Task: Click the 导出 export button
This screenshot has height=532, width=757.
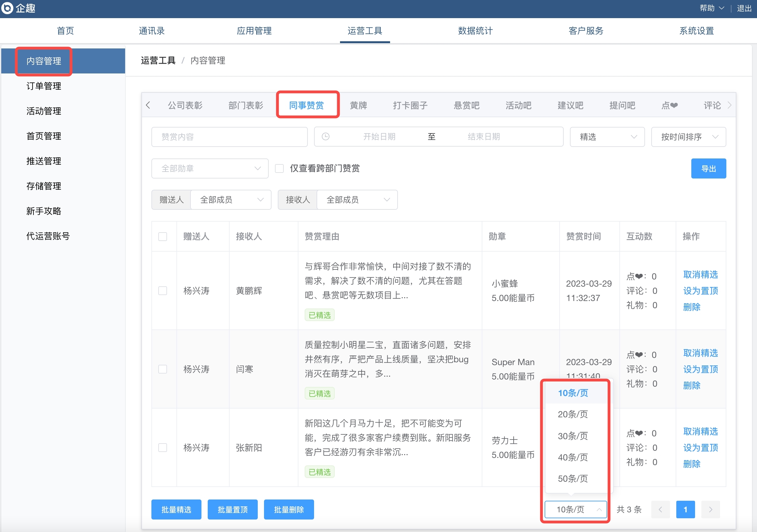Action: pos(708,169)
